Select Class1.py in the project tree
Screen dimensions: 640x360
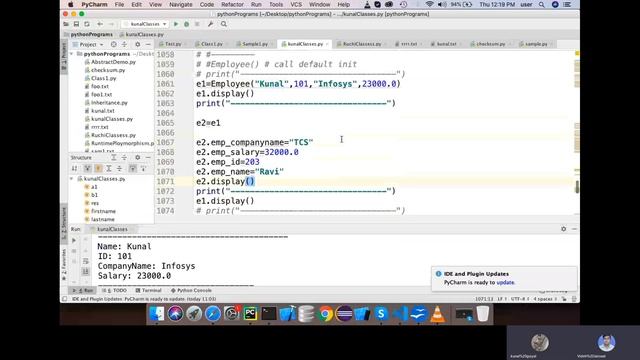103,78
